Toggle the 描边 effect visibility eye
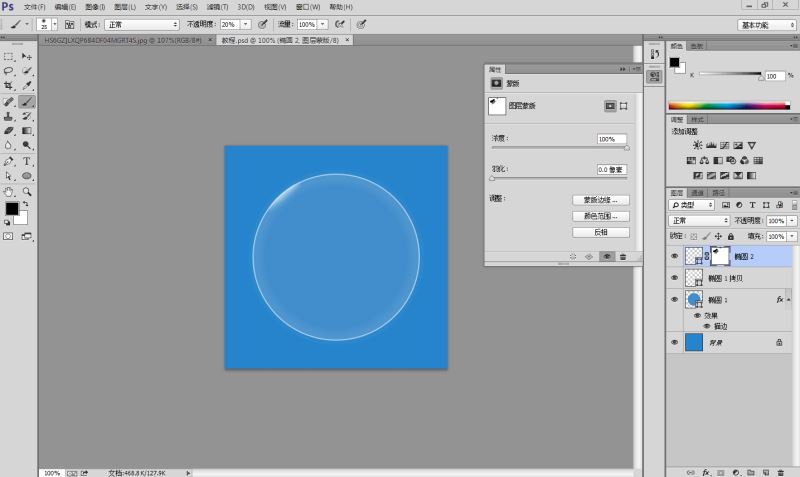Screen dimensions: 800x477 pyautogui.click(x=707, y=326)
